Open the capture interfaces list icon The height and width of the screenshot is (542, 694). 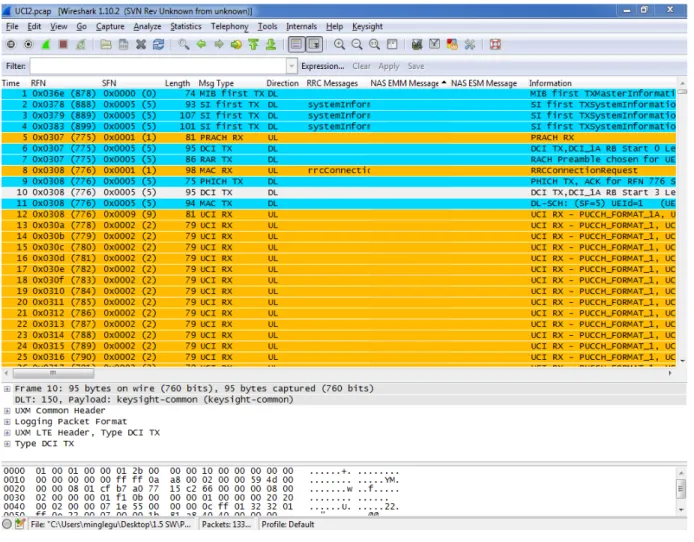(x=11, y=45)
